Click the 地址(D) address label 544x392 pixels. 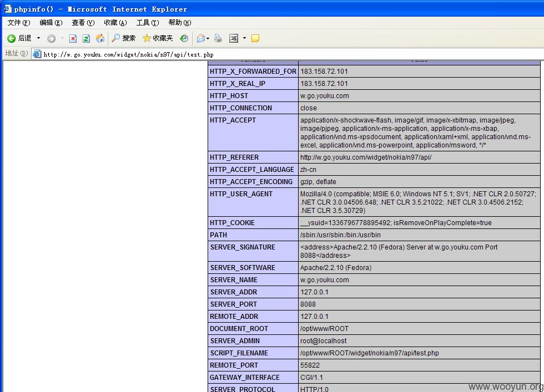(16, 53)
